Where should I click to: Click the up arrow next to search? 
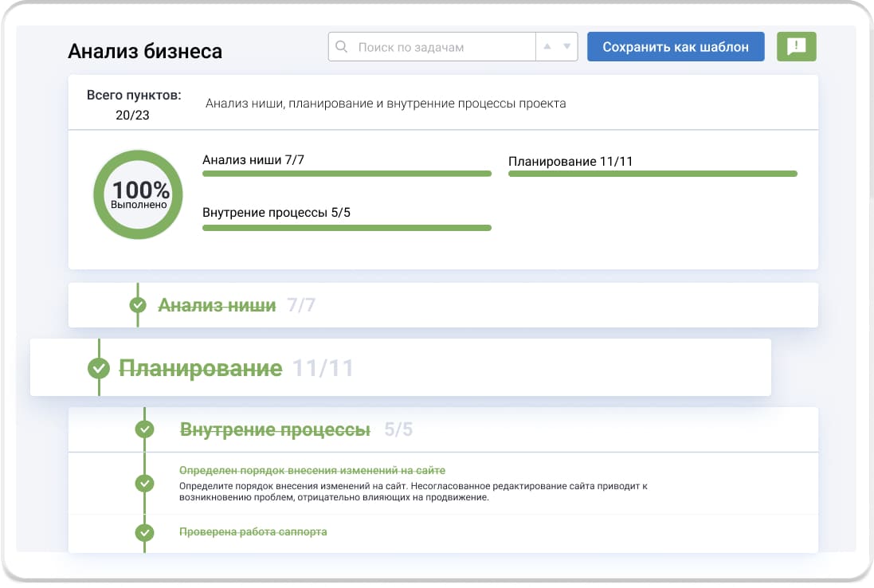547,47
